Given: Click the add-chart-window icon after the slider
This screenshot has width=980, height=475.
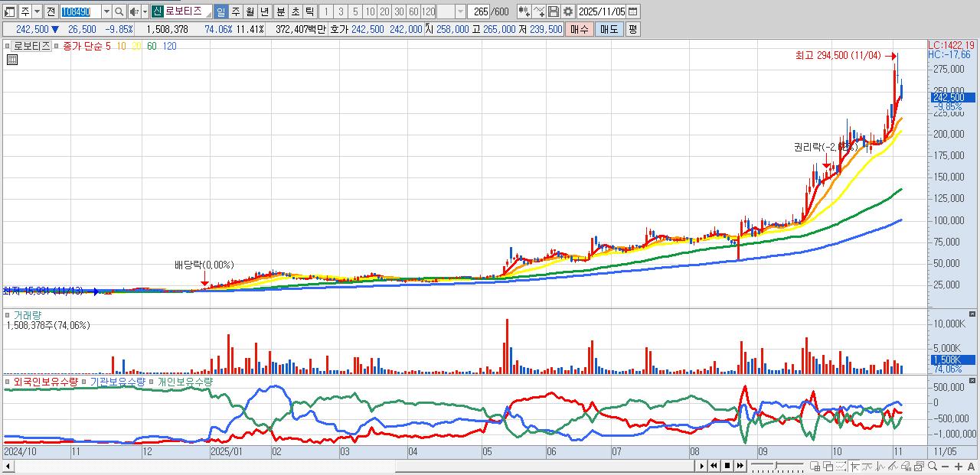Looking at the screenshot, I should [815, 466].
